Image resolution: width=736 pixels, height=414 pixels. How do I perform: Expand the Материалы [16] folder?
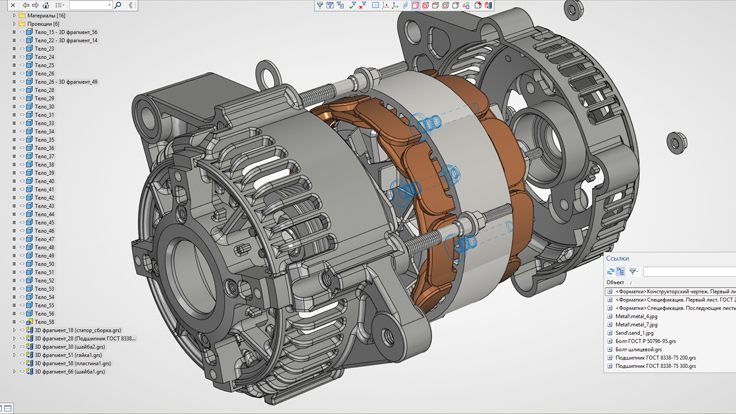click(x=14, y=15)
